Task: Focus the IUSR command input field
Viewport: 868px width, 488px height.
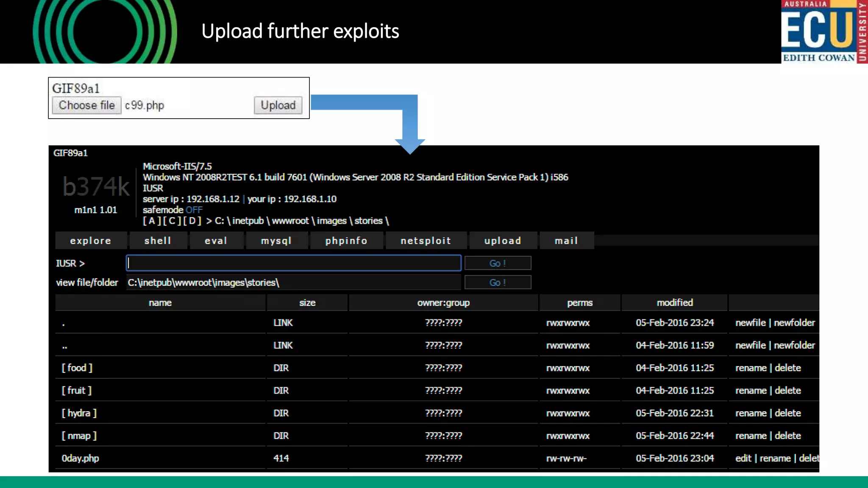Action: pos(293,263)
